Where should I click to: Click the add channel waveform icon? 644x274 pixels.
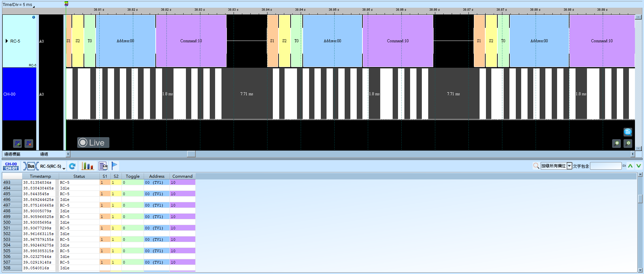(x=17, y=144)
